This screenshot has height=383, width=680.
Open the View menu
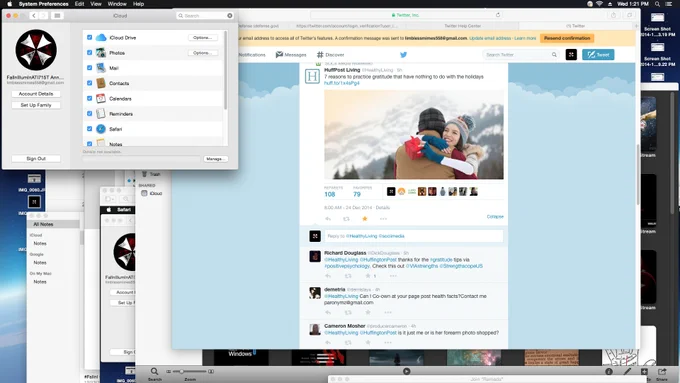click(95, 4)
